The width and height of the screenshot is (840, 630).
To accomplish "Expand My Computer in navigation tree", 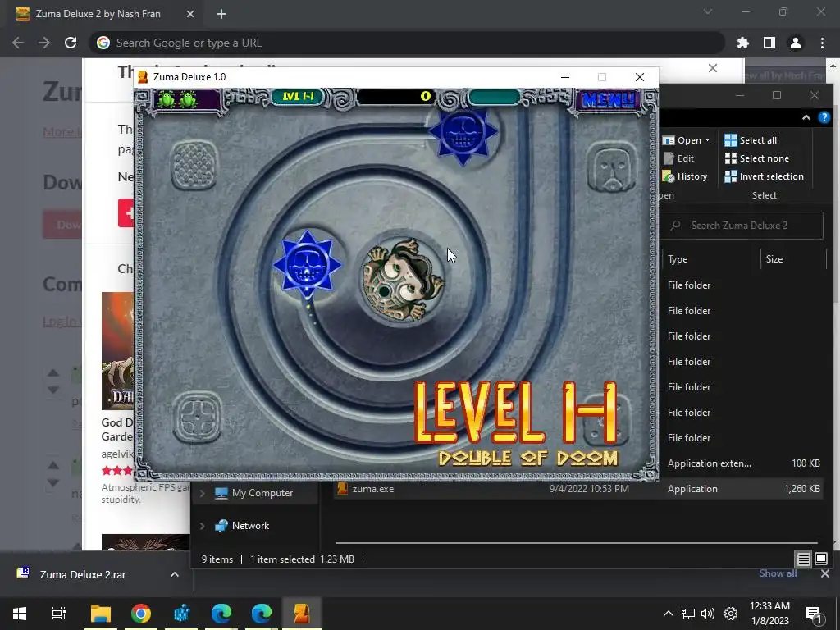I will click(x=203, y=493).
